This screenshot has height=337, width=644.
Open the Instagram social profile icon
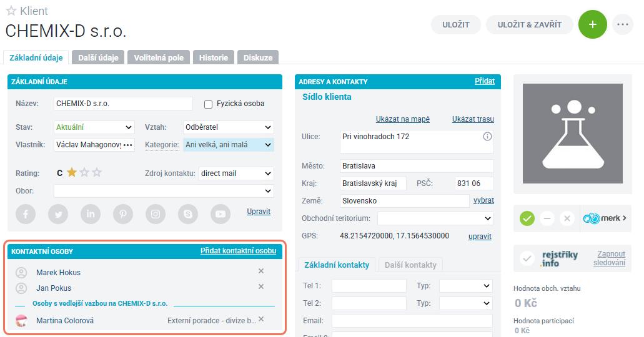click(156, 214)
